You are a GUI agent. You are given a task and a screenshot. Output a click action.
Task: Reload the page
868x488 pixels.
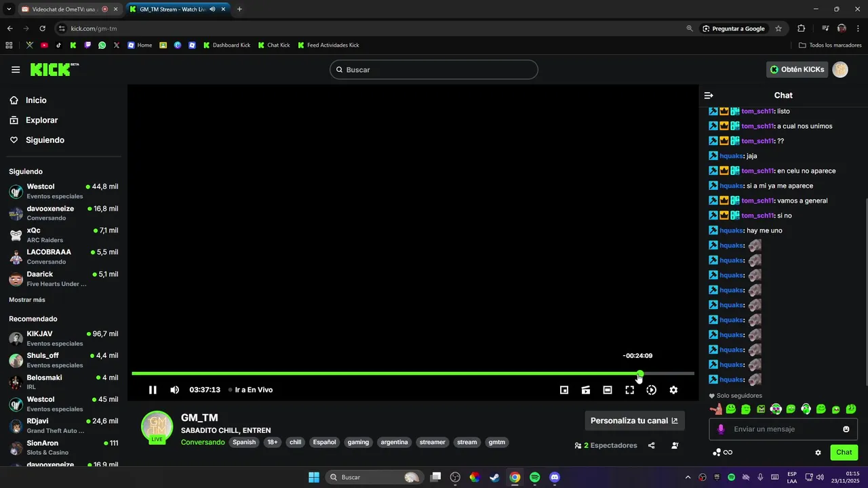tap(42, 28)
